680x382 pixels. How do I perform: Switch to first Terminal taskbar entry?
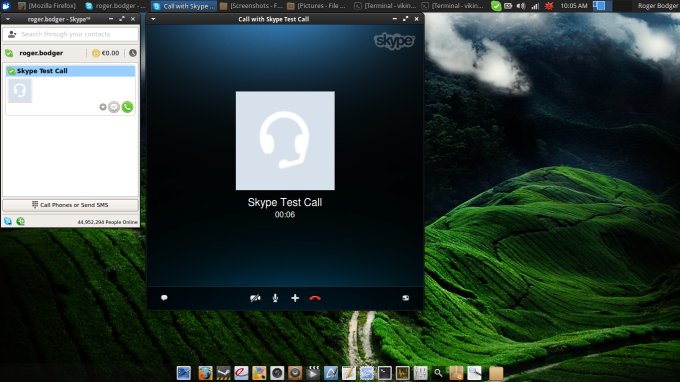pos(385,6)
